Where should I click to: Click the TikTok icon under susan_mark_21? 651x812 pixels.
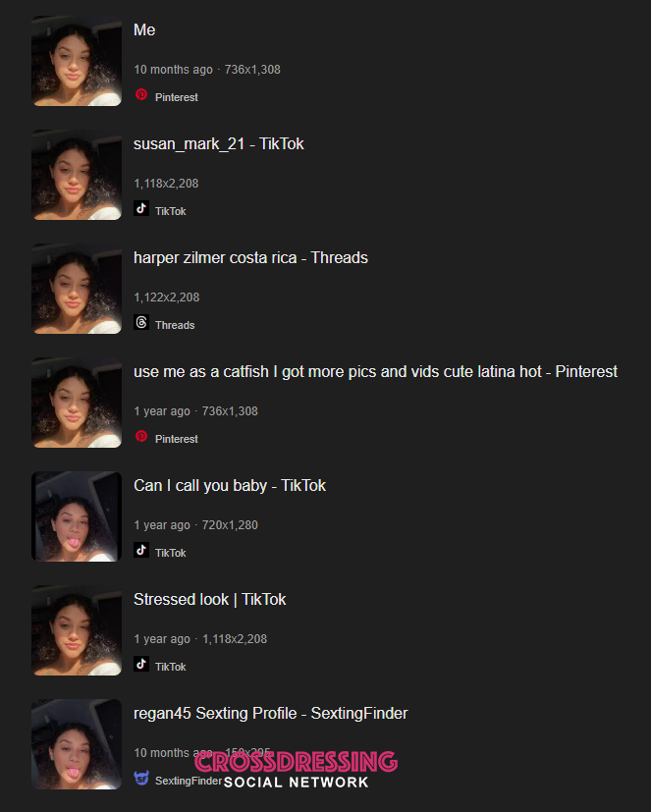click(x=141, y=208)
